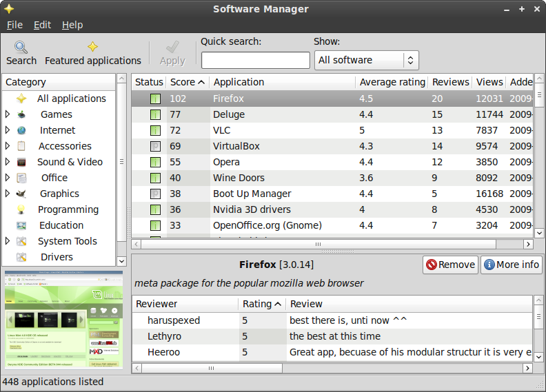Click the Software Manager window star icon
This screenshot has width=546, height=392.
[9, 9]
